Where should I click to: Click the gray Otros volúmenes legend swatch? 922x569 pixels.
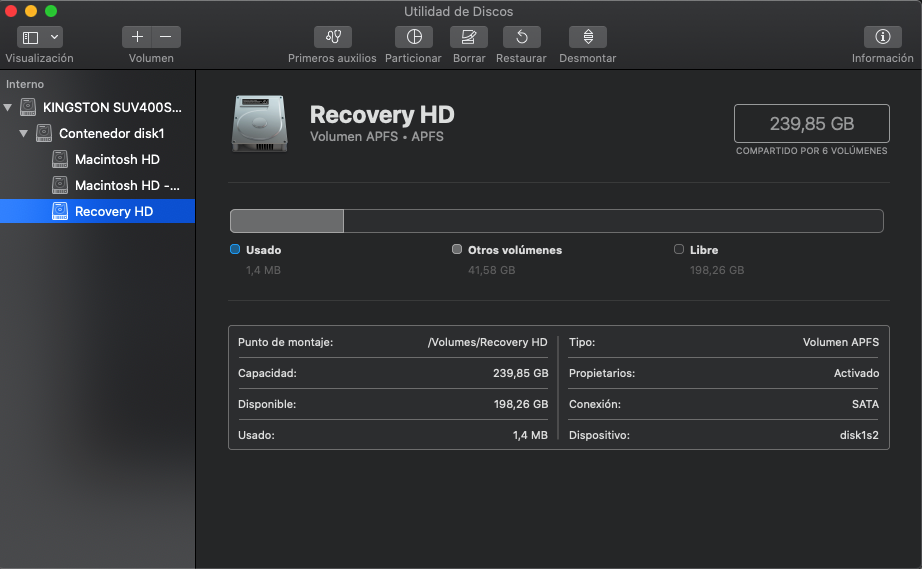457,250
